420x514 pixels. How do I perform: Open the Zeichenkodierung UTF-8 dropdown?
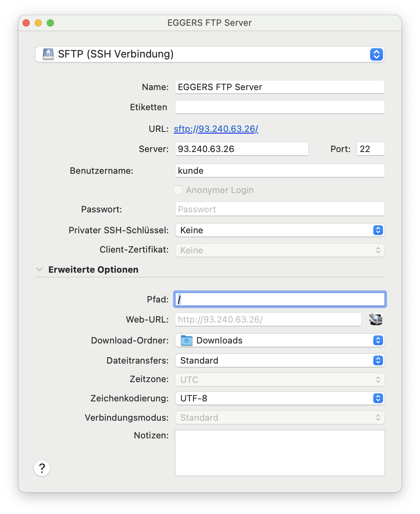[280, 398]
